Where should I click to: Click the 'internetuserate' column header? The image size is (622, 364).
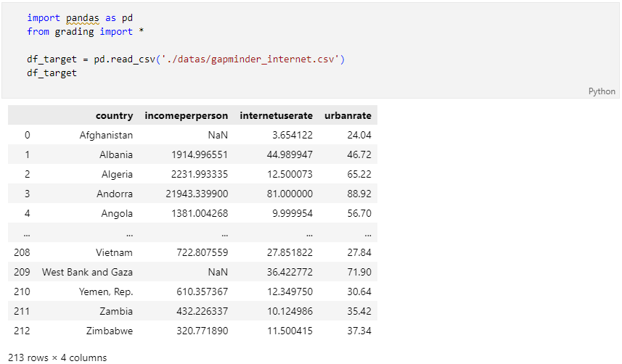[x=276, y=116]
